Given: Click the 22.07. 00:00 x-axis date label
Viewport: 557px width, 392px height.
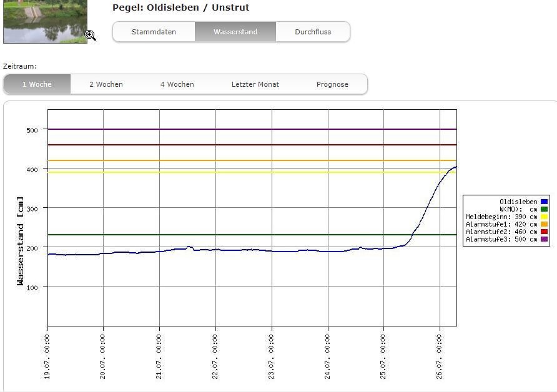Looking at the screenshot, I should (215, 356).
